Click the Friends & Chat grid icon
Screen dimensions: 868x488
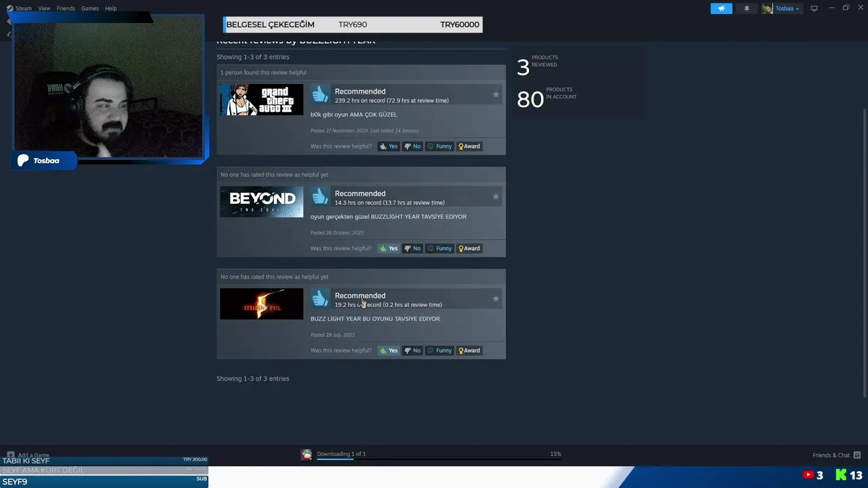[856, 455]
